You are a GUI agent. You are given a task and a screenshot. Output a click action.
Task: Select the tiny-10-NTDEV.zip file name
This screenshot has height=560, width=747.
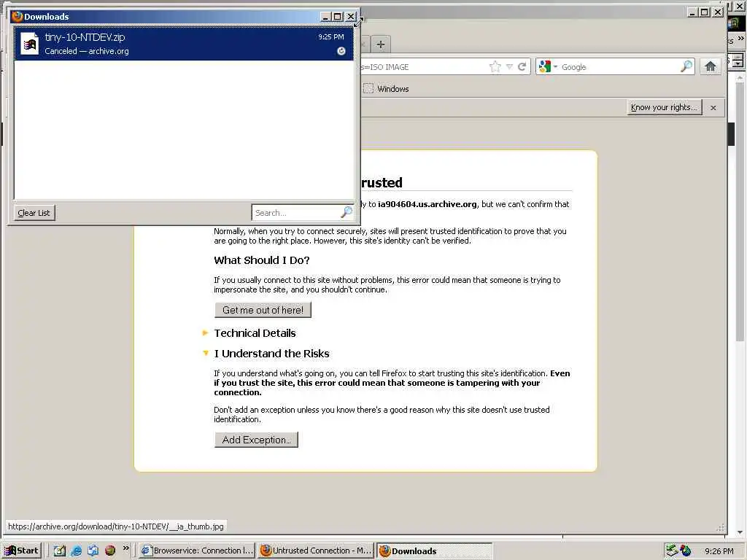coord(85,37)
